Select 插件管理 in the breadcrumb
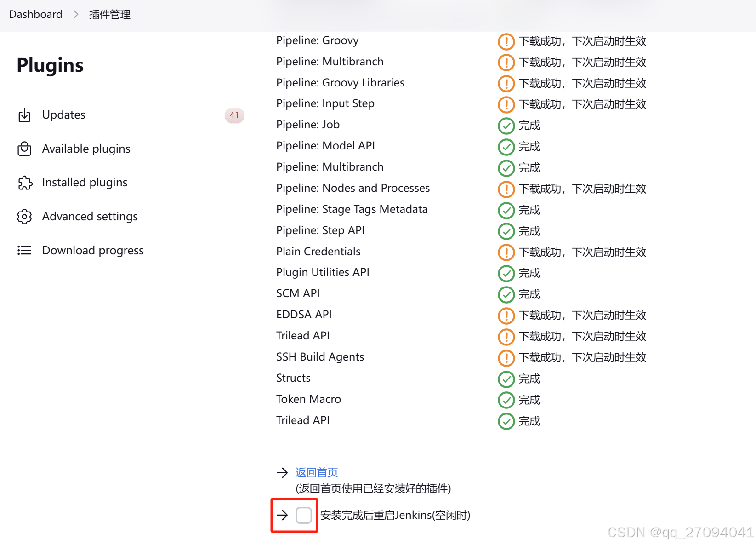Screen dimensions: 756x545 pos(109,14)
